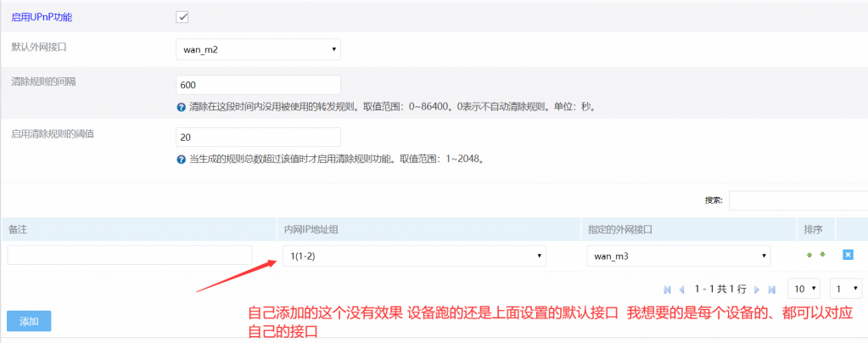This screenshot has height=343, width=868.
Task: Open the 指定的外网接口 dropdown showing wan_m3
Action: point(678,256)
